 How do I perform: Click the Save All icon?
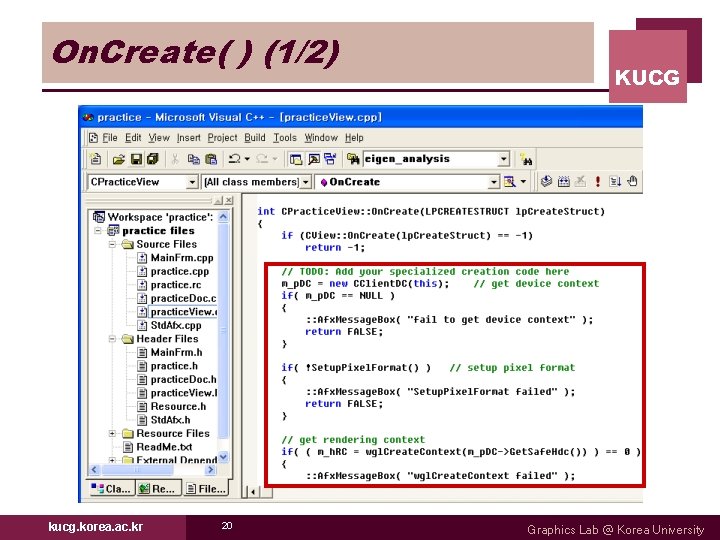click(x=152, y=159)
